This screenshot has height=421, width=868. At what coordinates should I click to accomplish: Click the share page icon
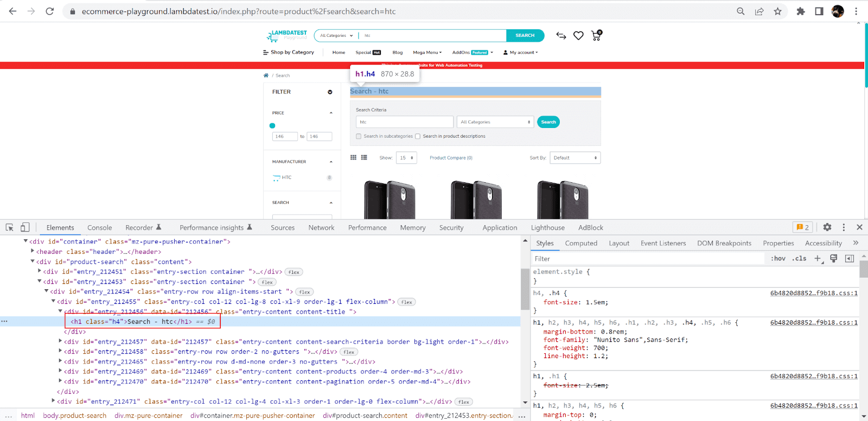pyautogui.click(x=759, y=11)
